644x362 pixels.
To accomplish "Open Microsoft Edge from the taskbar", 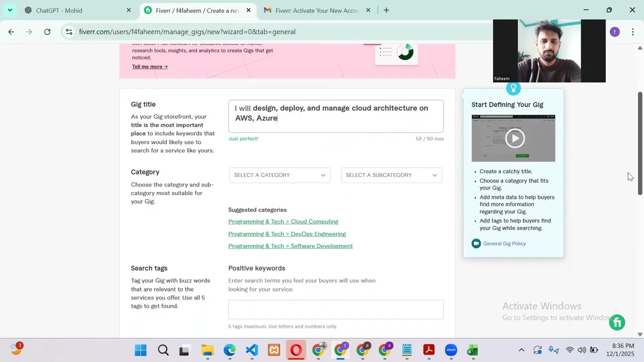I will [229, 350].
